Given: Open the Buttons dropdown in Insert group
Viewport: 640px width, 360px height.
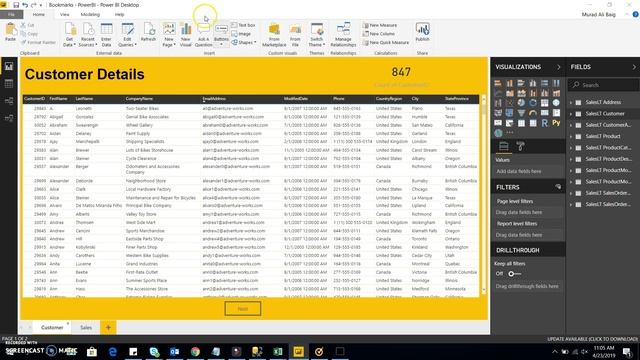Looking at the screenshot, I should [221, 35].
